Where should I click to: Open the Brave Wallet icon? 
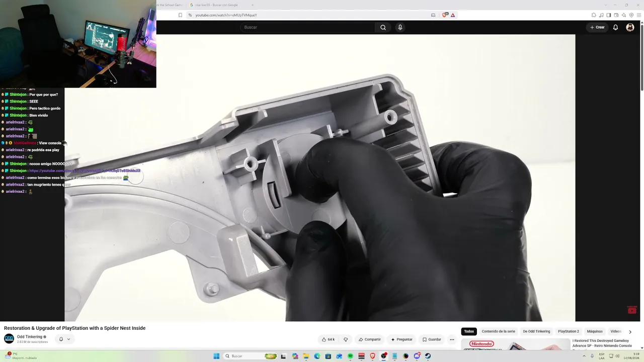pos(616,15)
